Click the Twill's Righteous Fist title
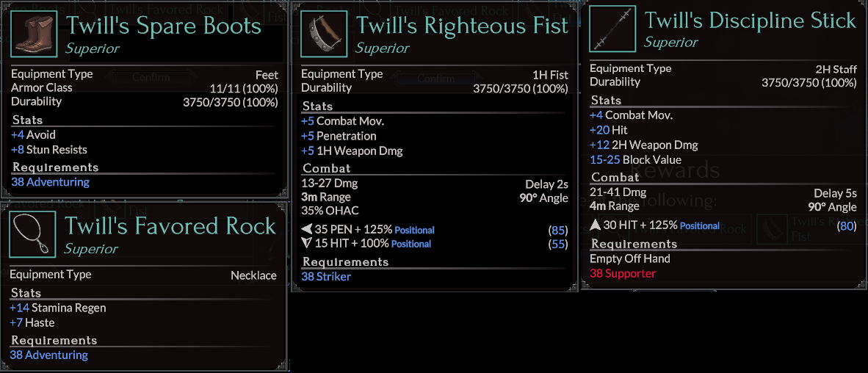Viewport: 868px width, 373px height. tap(462, 26)
